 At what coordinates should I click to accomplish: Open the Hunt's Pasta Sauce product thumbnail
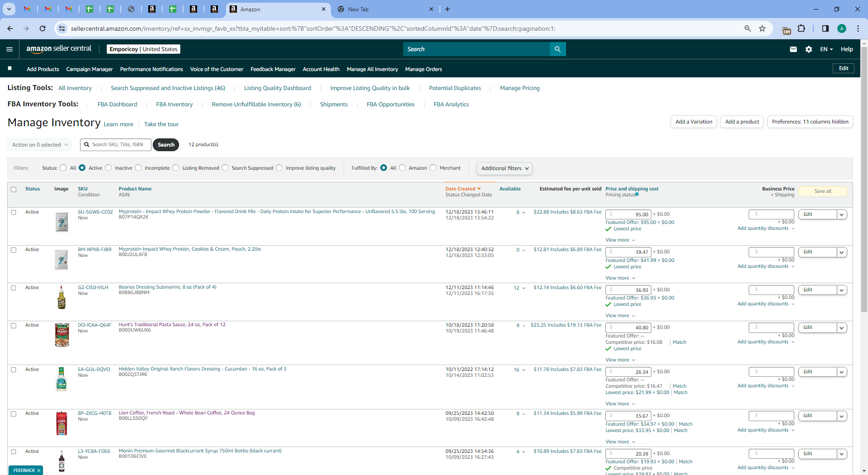pos(62,335)
